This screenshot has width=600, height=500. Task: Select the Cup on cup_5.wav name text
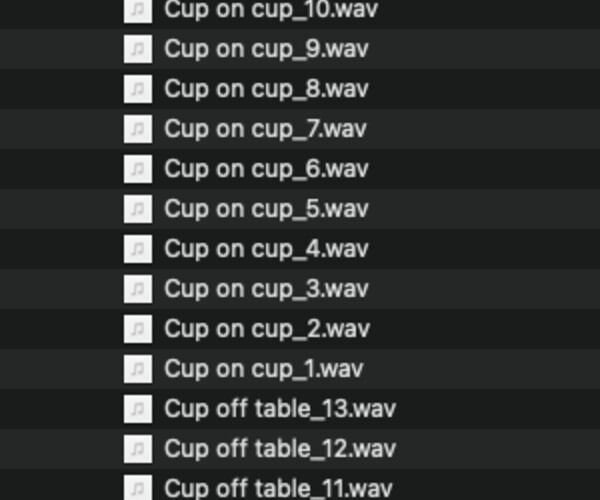[x=266, y=209]
